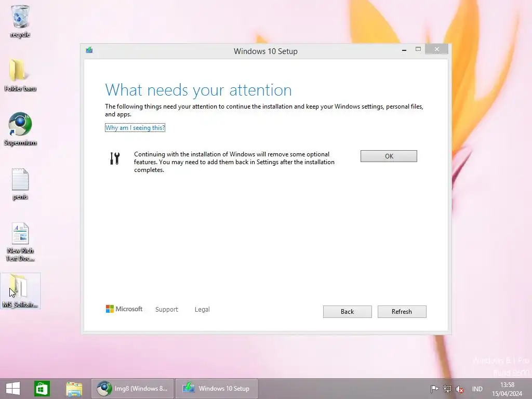Select the 'Folder baru' desktop folder
The width and height of the screenshot is (532, 399).
pyautogui.click(x=20, y=75)
